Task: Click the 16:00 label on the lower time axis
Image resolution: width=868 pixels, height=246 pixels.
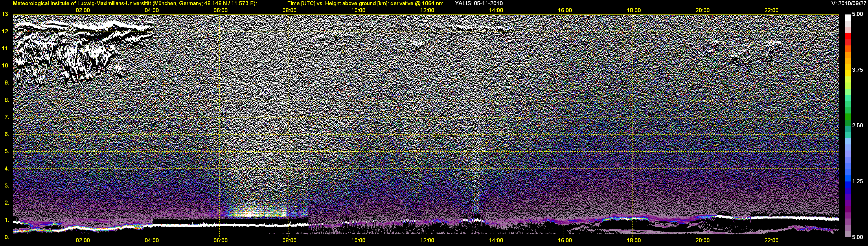Action: 565,241
